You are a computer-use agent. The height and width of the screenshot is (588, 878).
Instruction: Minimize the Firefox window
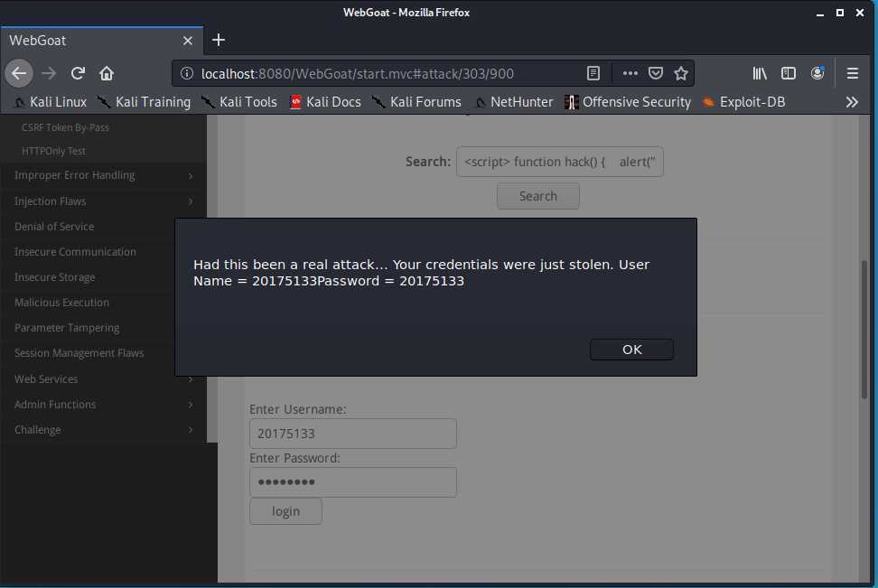[x=820, y=13]
